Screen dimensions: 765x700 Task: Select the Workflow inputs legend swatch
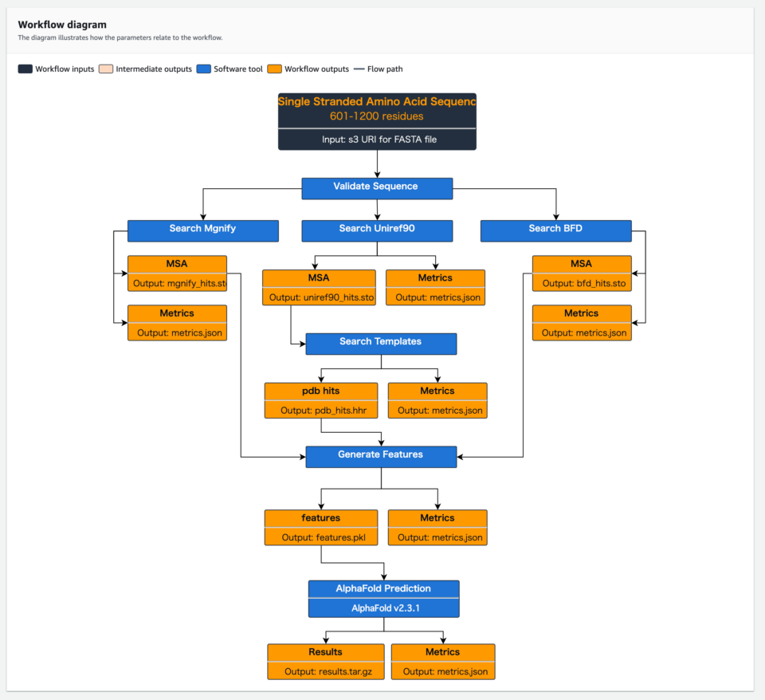[24, 69]
